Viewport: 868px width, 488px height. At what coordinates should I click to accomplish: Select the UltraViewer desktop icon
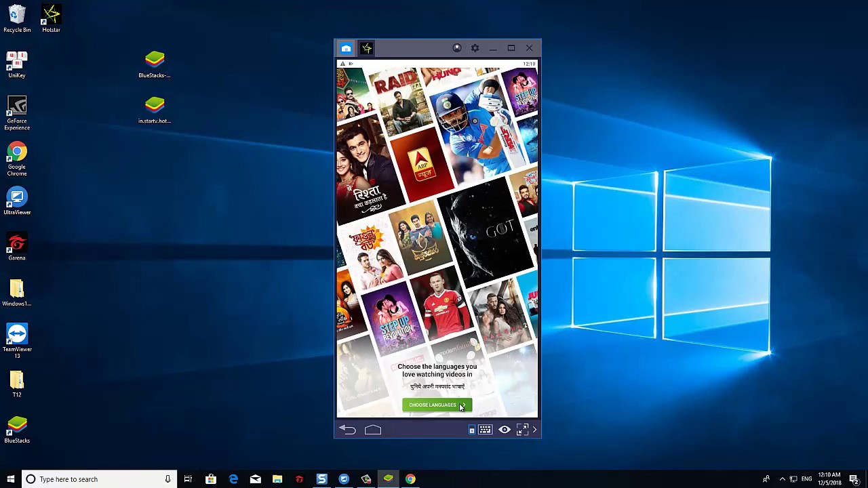(17, 201)
